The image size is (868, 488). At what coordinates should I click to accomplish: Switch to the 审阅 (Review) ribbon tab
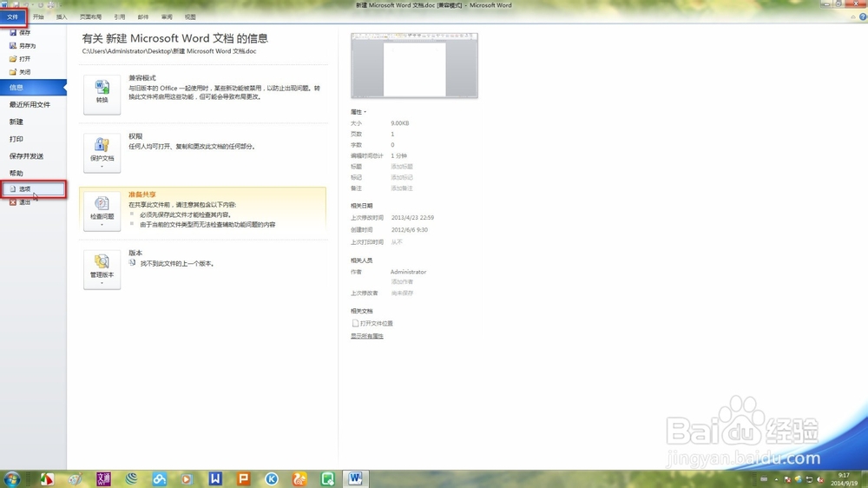pyautogui.click(x=167, y=17)
